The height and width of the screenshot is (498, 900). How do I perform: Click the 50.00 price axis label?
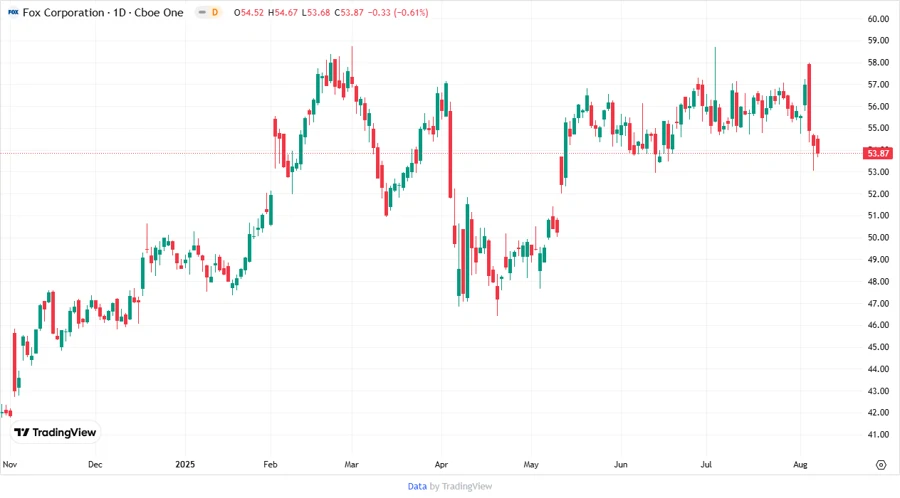coord(878,237)
